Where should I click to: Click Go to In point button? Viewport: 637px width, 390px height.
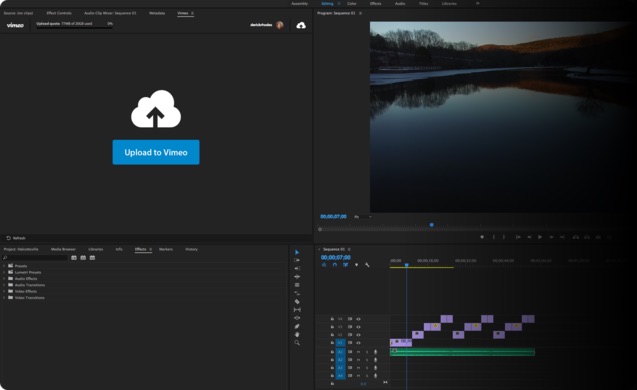pos(518,237)
